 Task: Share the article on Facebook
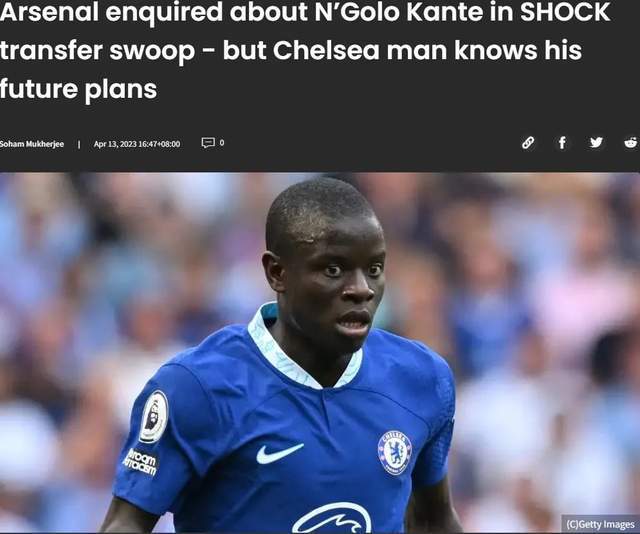click(x=562, y=142)
